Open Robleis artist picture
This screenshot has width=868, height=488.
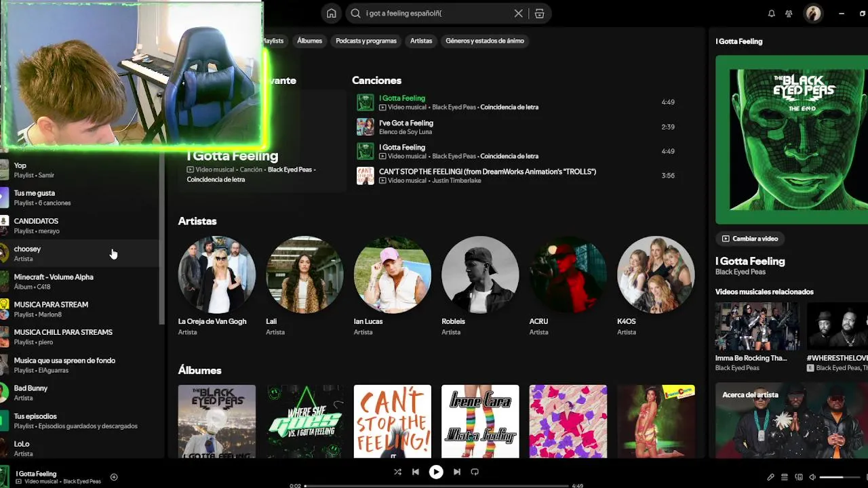click(480, 274)
